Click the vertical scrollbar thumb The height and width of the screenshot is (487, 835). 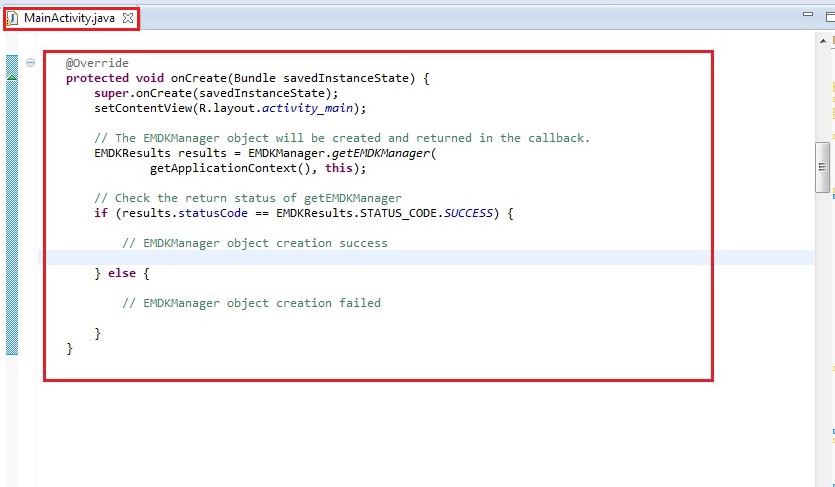pyautogui.click(x=822, y=165)
